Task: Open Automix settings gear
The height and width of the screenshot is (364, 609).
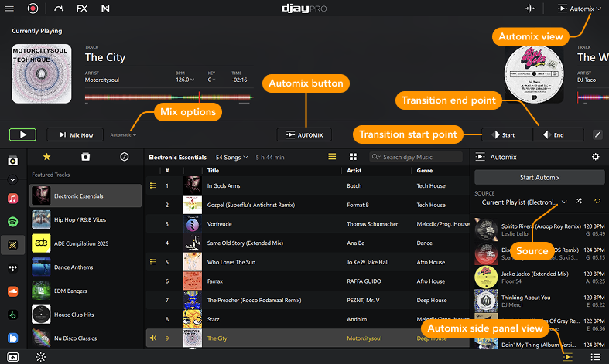Action: click(595, 157)
